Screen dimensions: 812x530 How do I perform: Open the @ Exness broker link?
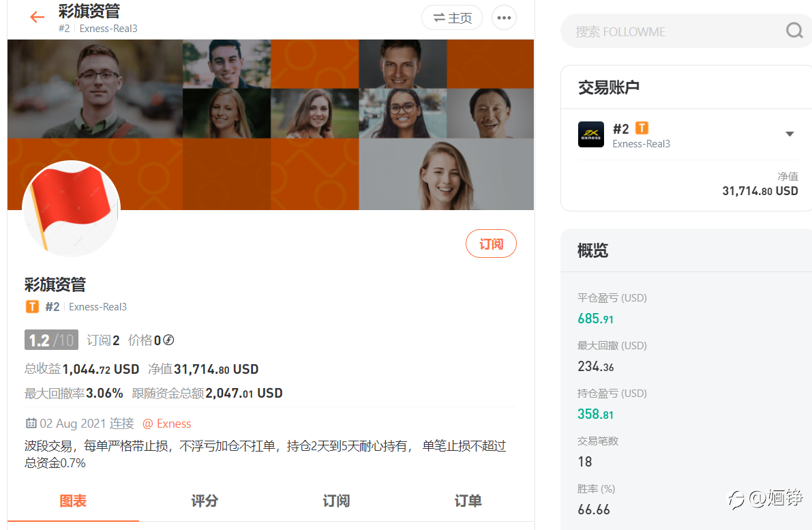tap(167, 424)
